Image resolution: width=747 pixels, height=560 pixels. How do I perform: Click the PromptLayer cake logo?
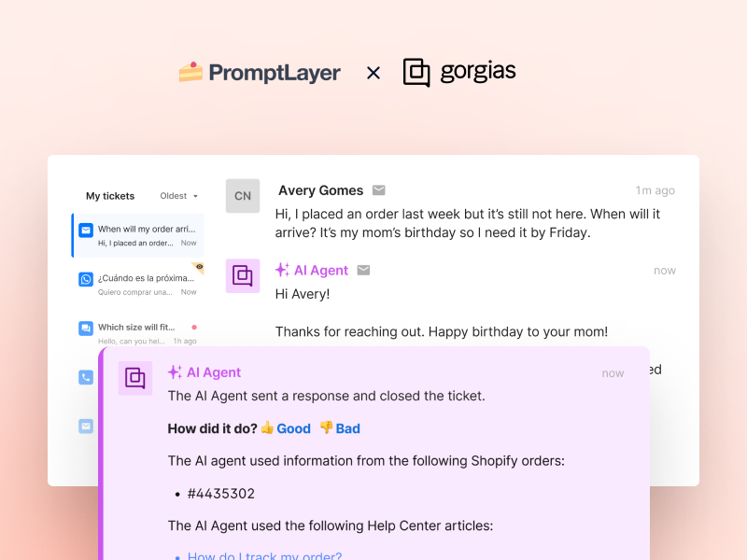coord(190,72)
